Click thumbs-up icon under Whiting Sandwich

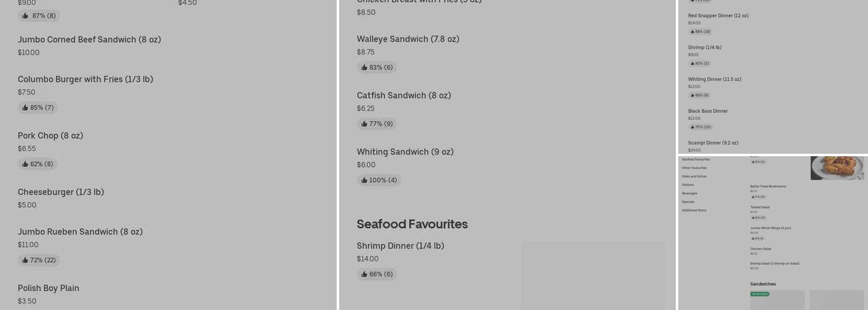click(365, 180)
